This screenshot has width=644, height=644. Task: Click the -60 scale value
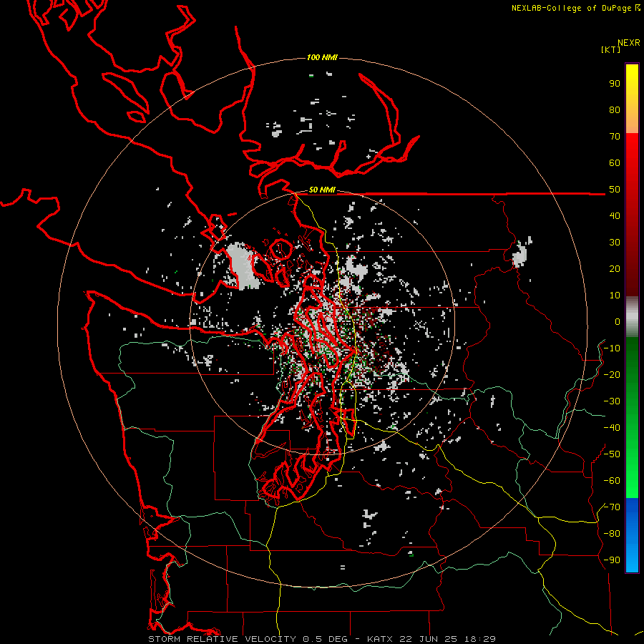coord(612,481)
